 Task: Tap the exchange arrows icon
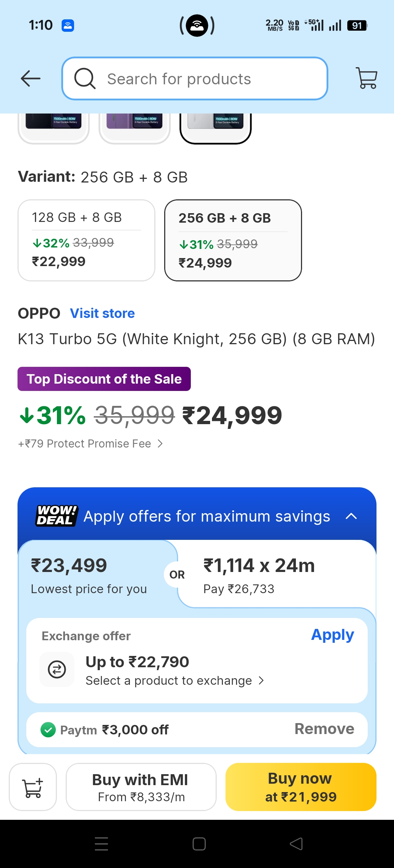click(57, 669)
